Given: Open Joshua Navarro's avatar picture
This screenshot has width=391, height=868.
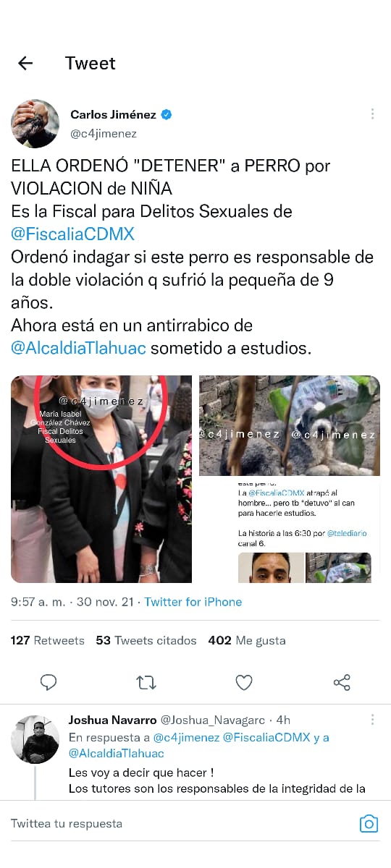Looking at the screenshot, I should click(35, 739).
